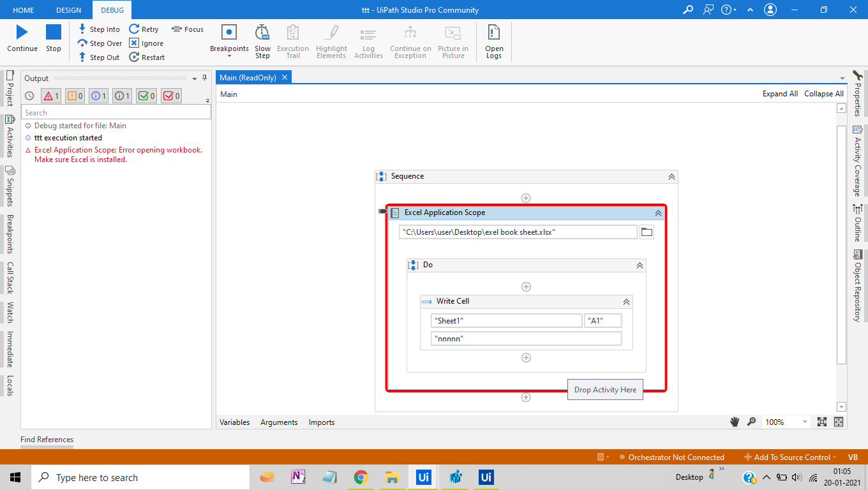Toggle Picture in Picture
This screenshot has height=490, width=868.
tap(453, 41)
